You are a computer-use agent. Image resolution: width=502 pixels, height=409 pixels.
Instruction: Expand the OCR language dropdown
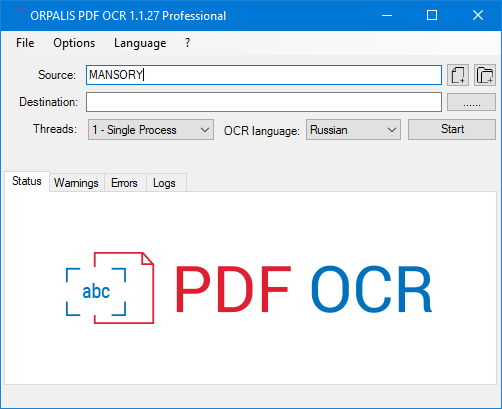pos(353,130)
